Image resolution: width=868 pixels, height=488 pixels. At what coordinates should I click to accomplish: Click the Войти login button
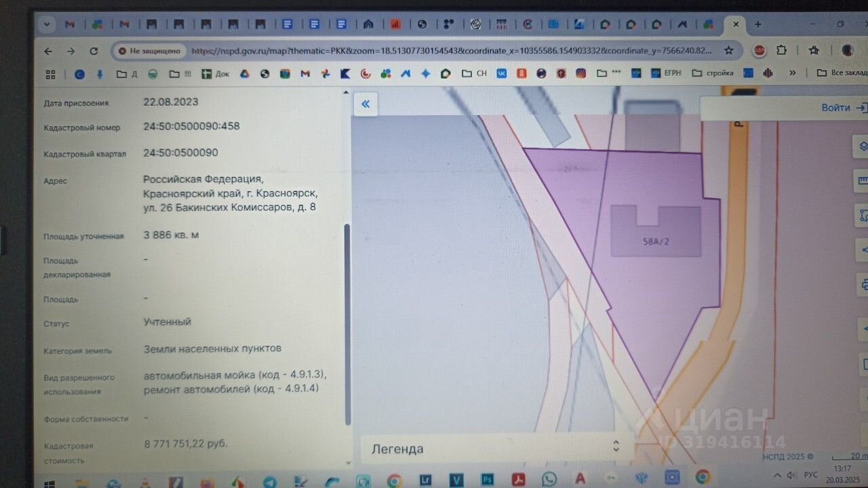pos(843,108)
